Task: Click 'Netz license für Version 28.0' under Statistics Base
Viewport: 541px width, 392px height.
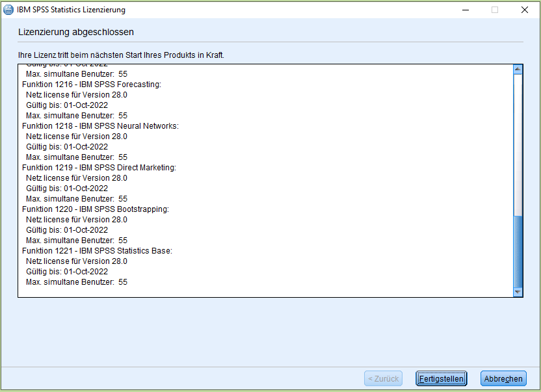Action: [77, 261]
